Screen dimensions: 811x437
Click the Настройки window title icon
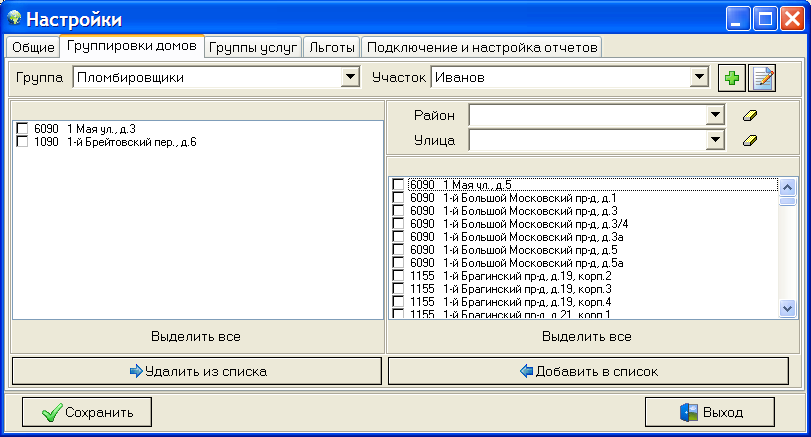pos(14,18)
